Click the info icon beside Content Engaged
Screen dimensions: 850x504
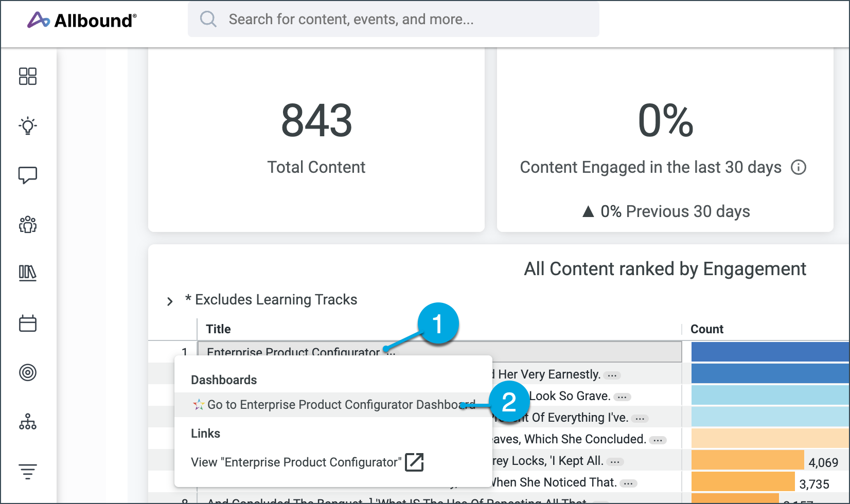(x=799, y=167)
